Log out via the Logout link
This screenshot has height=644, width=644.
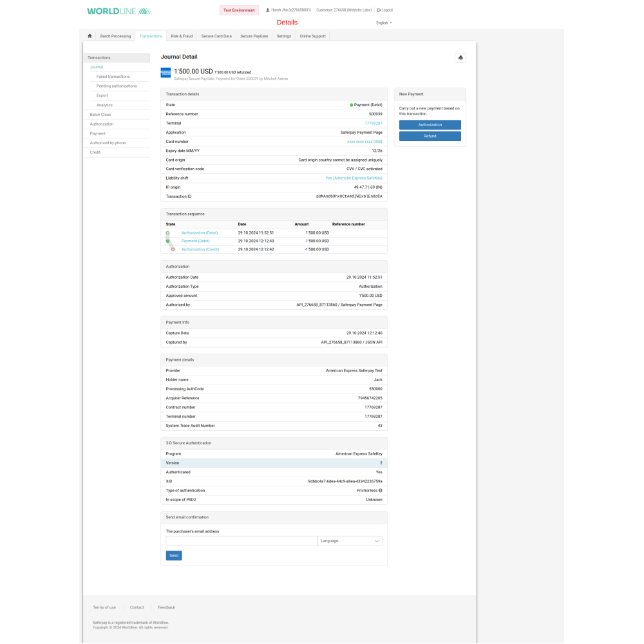[385, 10]
